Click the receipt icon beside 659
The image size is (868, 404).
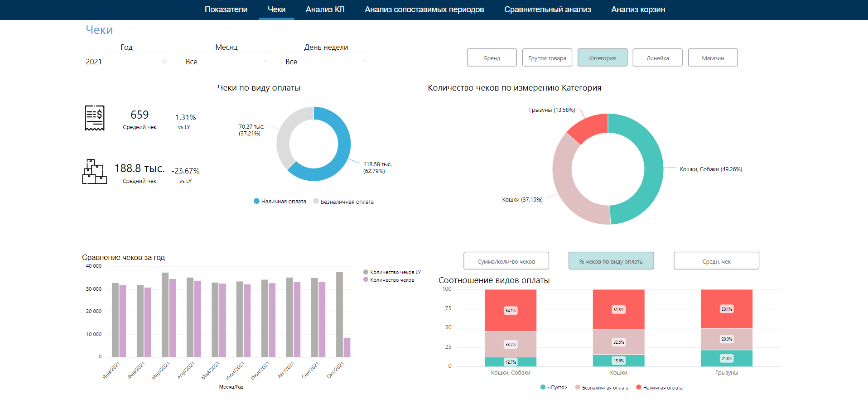click(95, 118)
